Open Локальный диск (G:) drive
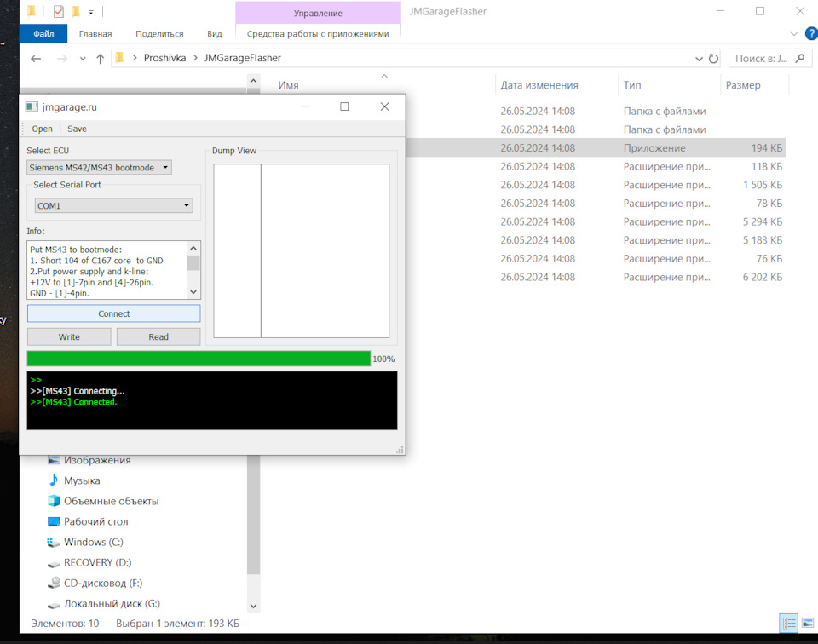Image resolution: width=818 pixels, height=644 pixels. click(112, 603)
